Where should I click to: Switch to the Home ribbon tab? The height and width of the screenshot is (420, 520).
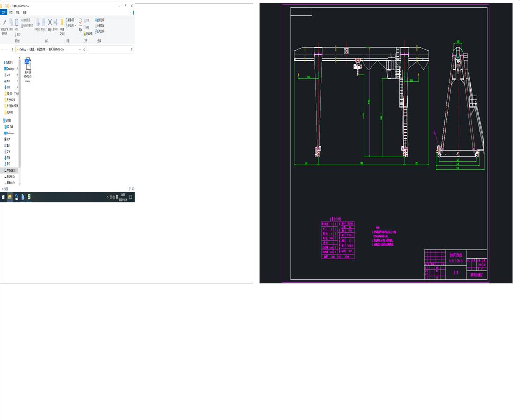coord(11,12)
